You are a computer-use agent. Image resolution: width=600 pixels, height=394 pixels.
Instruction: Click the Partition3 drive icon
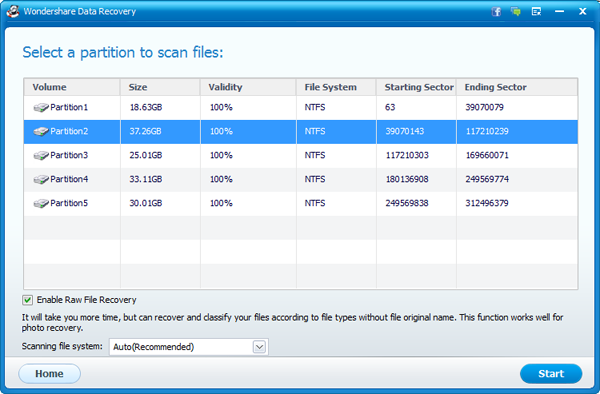[x=41, y=155]
